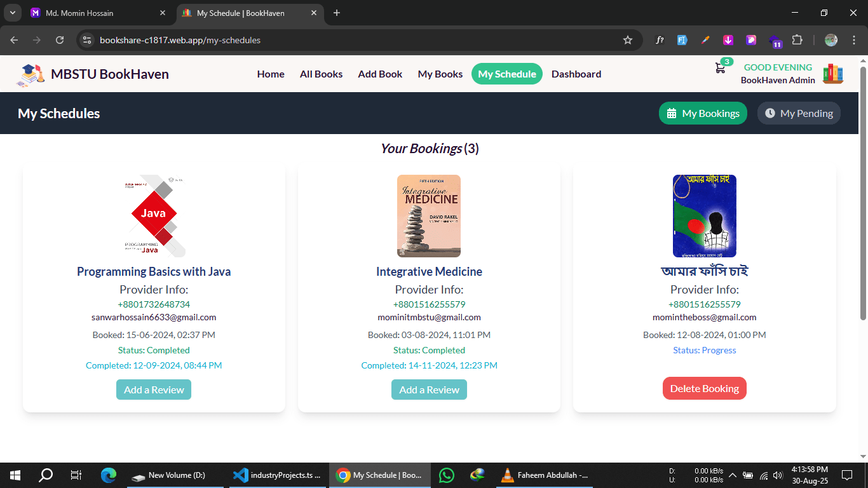The image size is (868, 488).
Task: Click the Programming Basics with Java cover
Action: pyautogui.click(x=154, y=216)
